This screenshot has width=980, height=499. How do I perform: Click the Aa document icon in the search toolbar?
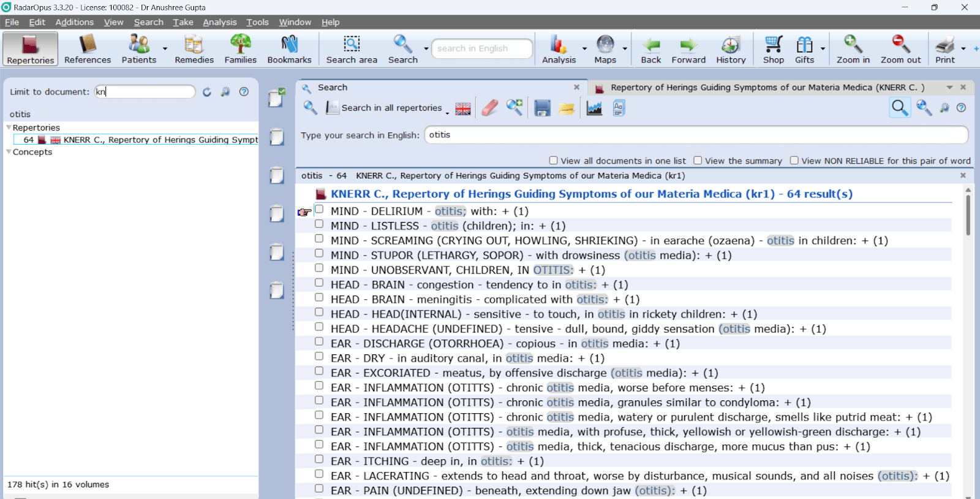tap(619, 108)
